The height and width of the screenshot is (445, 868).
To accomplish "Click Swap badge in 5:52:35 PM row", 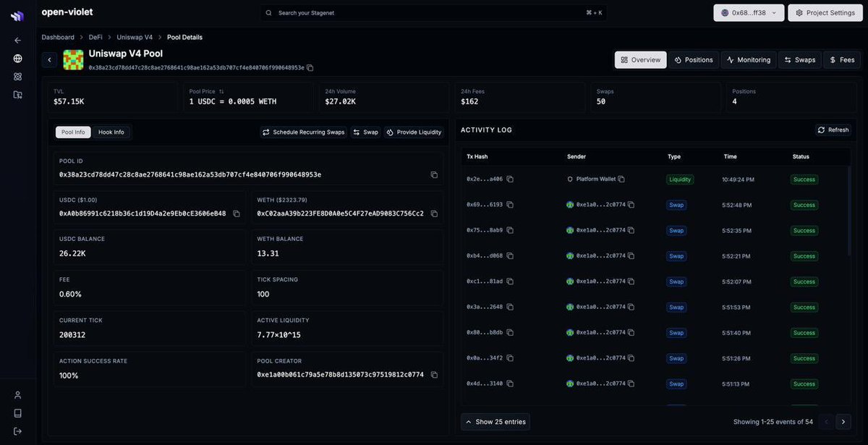I will click(x=676, y=231).
